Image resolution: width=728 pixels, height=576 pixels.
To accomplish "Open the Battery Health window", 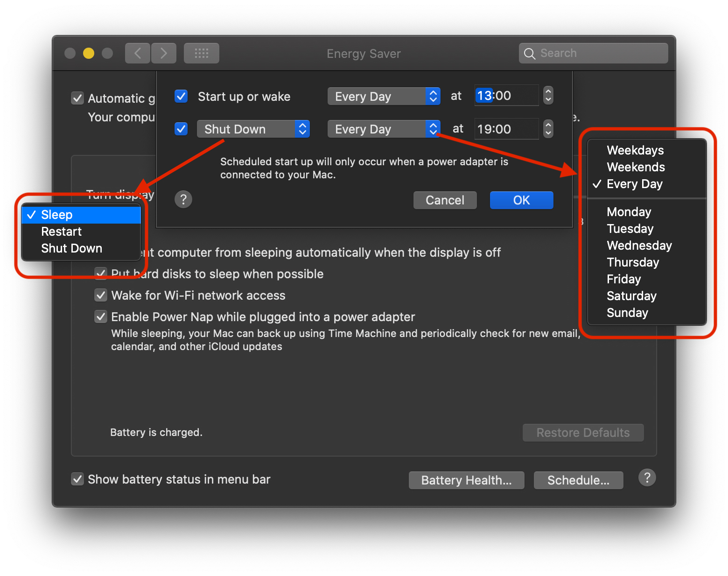I will pyautogui.click(x=466, y=480).
